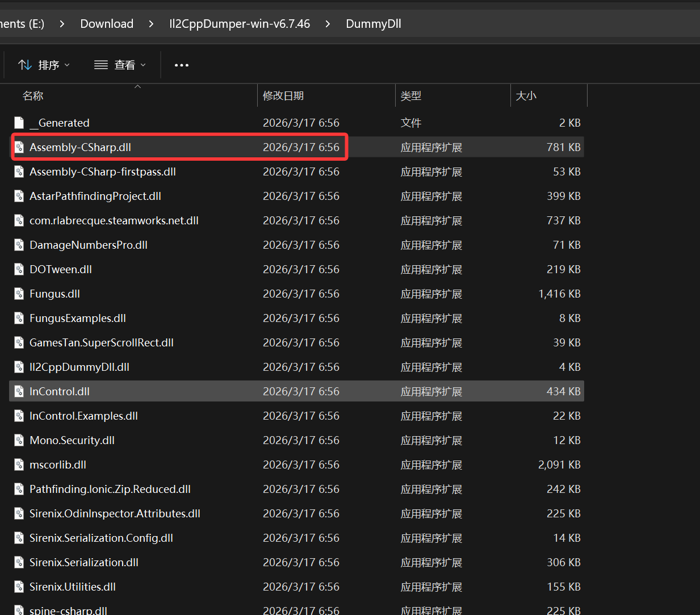The height and width of the screenshot is (615, 700).
Task: Select the Pathfinding.Ionic.Zip.Reduced.dll file name
Action: 110,489
